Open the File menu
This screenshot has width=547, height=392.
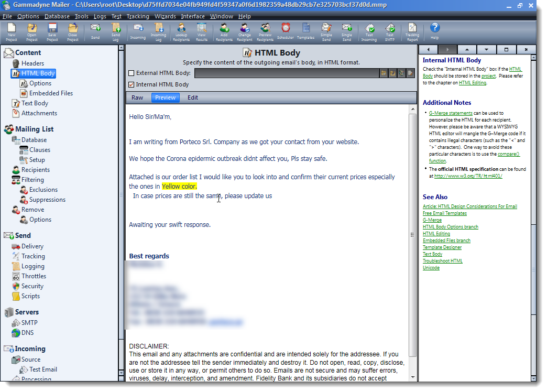pyautogui.click(x=7, y=16)
